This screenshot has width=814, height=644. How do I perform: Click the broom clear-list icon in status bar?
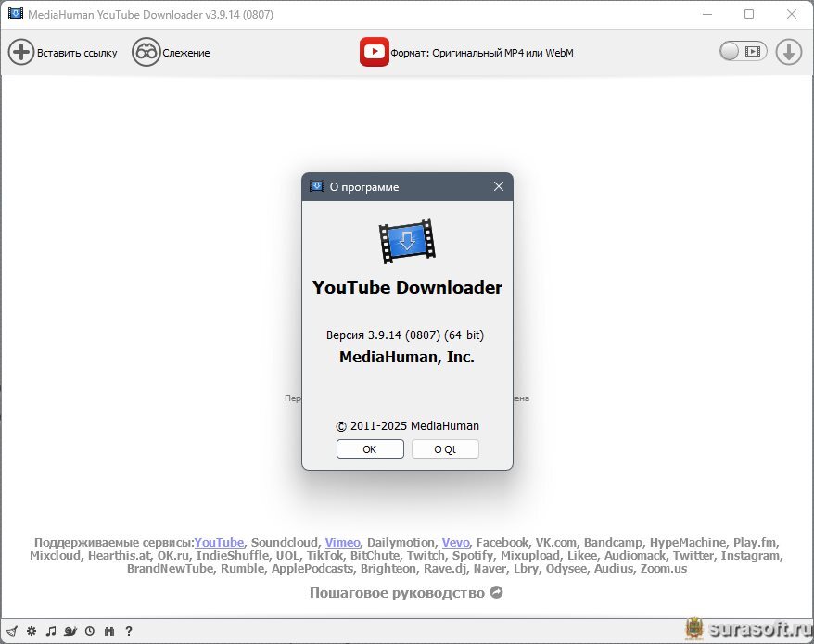click(x=12, y=631)
